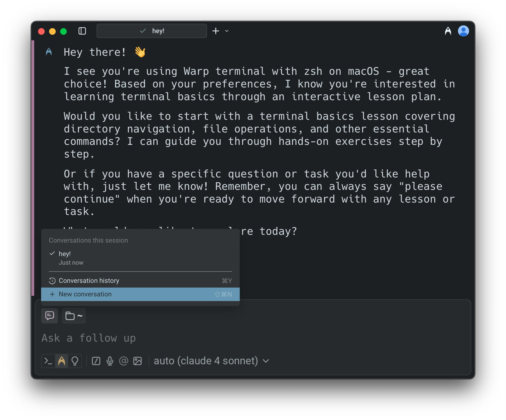Viewport: 506px width, 420px height.
Task: Click the conversation chat bubble icon
Action: (x=50, y=316)
